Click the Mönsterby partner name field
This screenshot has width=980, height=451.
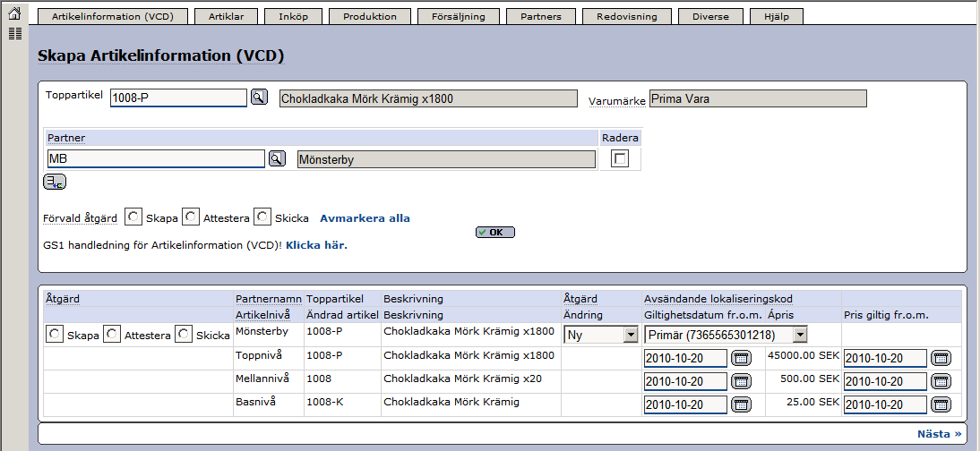tap(446, 159)
